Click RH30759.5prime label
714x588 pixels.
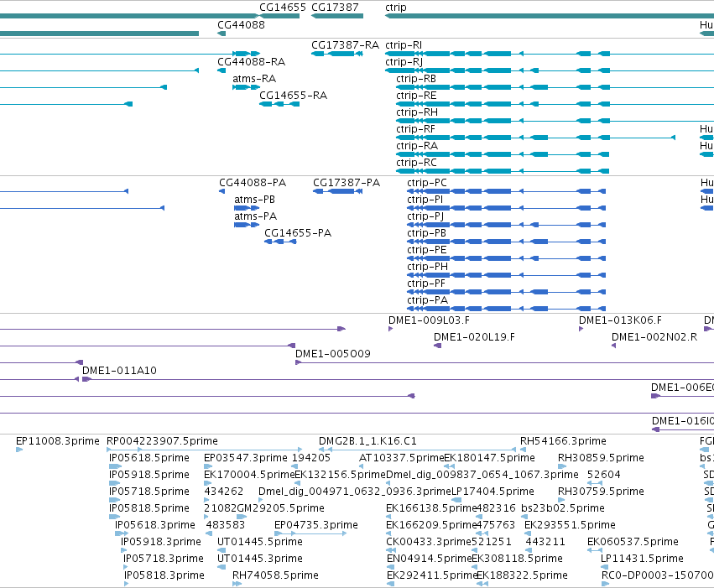601,492
